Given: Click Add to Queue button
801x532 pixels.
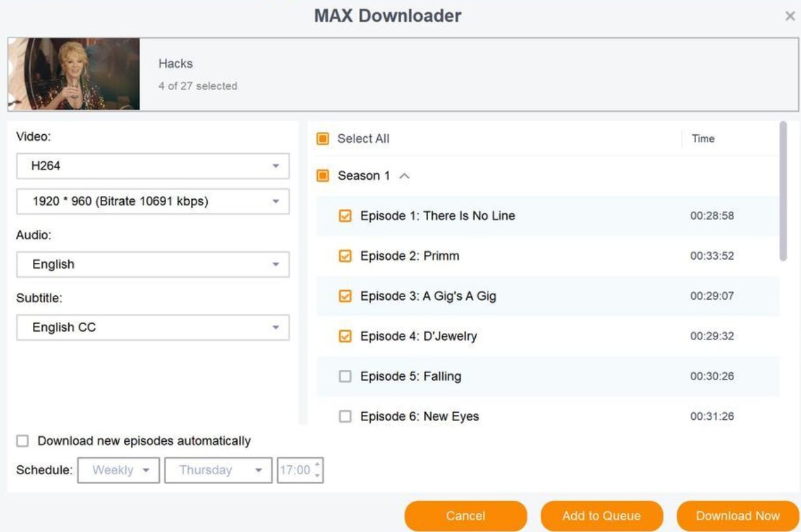Looking at the screenshot, I should click(602, 516).
